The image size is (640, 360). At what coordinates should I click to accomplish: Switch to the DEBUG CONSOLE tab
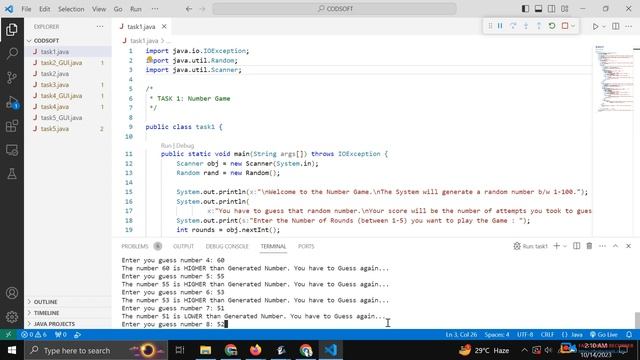[227, 247]
